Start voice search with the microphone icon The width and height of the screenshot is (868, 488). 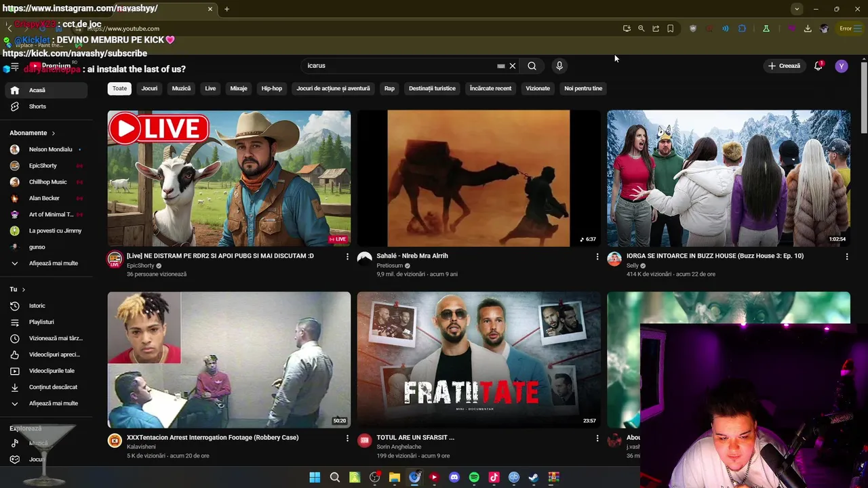[559, 66]
